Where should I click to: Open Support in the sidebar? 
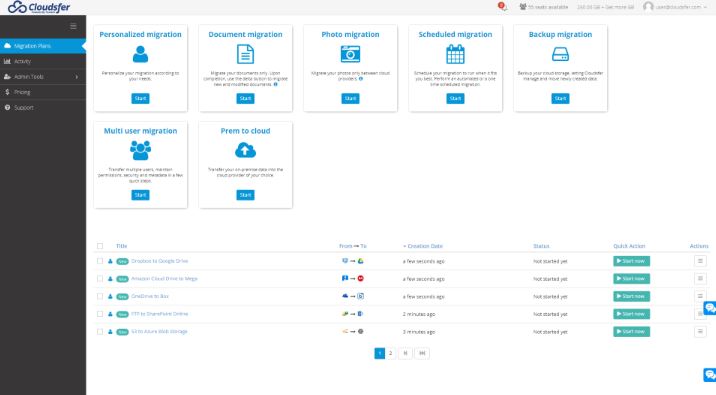[43, 108]
